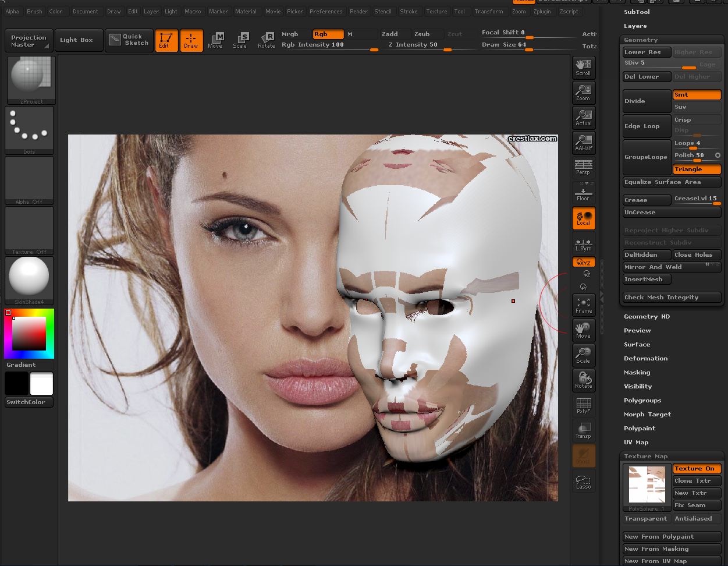Click the Scroll canvas icon
The image size is (728, 566).
point(584,68)
